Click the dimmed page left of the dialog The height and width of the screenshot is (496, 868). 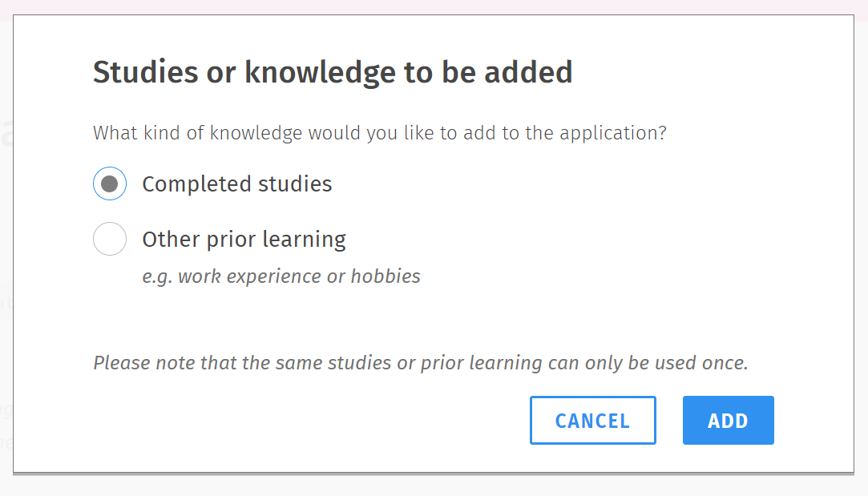[x=6, y=240]
